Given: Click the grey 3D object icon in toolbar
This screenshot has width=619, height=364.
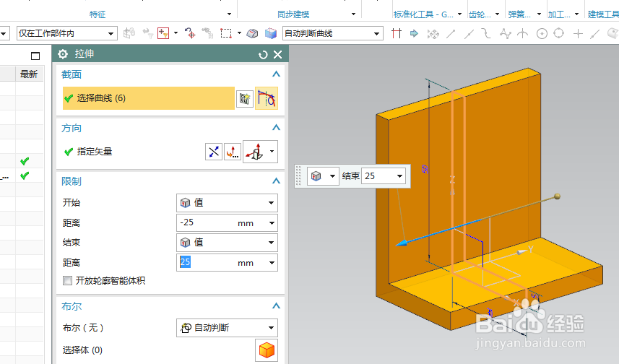Looking at the screenshot, I should coord(252,33).
